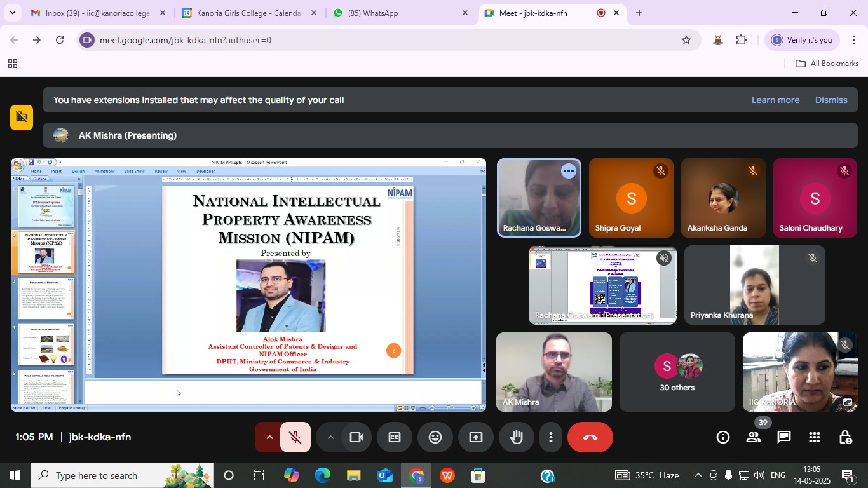Viewport: 868px width, 488px height.
Task: Select Priyanka Khurana's video tile
Action: (755, 285)
